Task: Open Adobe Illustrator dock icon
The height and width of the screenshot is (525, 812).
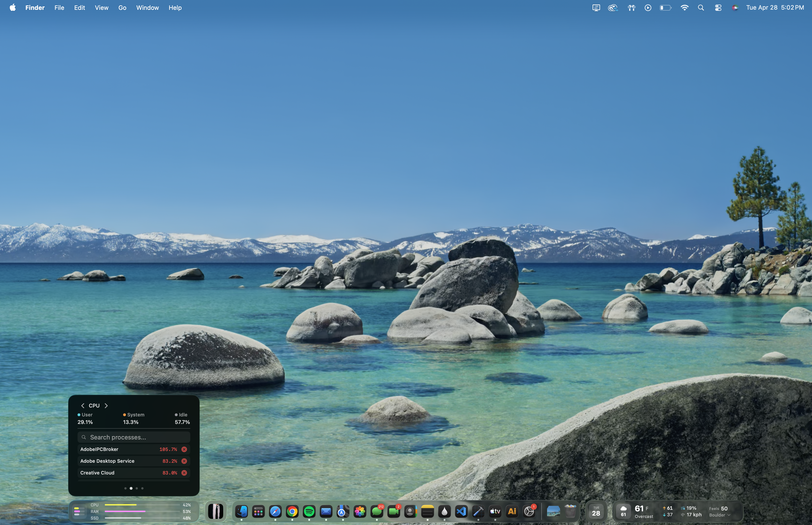Action: pyautogui.click(x=512, y=511)
